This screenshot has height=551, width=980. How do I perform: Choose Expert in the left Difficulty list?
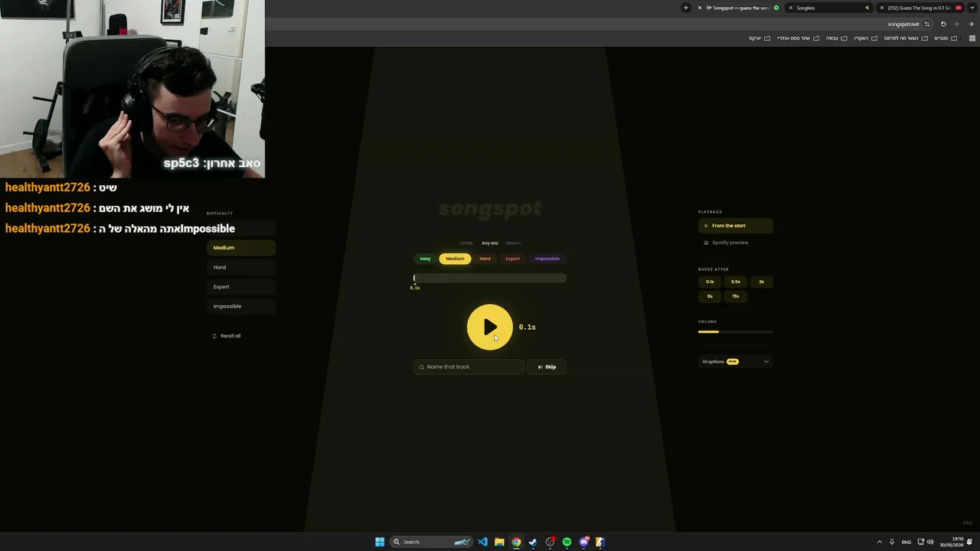click(241, 287)
